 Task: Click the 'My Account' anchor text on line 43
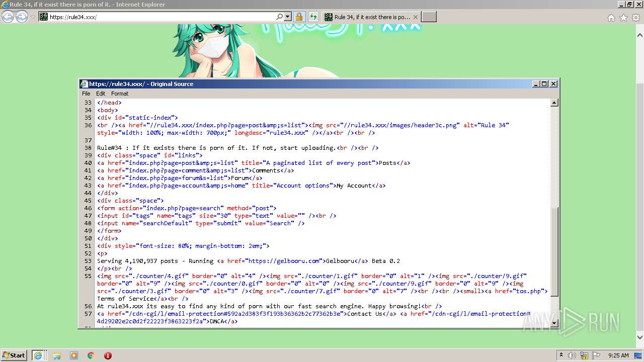[354, 186]
